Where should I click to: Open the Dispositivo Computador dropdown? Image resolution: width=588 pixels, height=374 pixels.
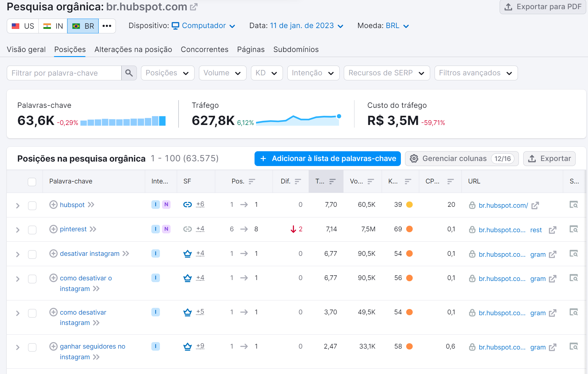[204, 26]
